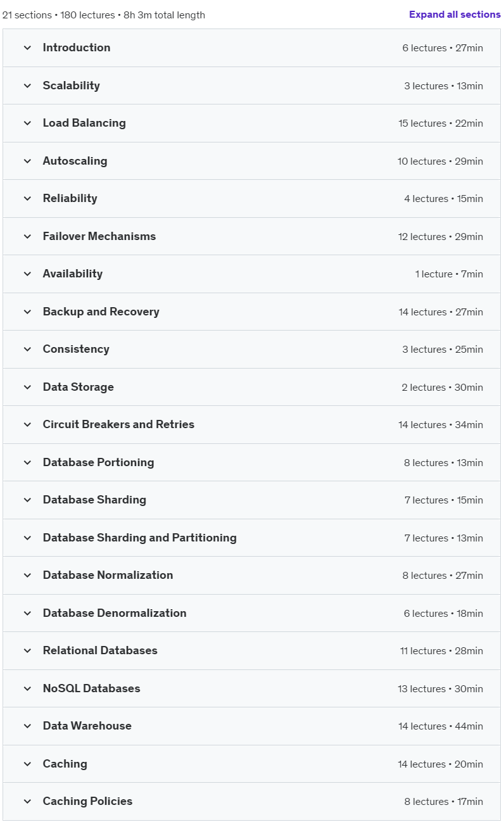Expand all sections of the course
The height and width of the screenshot is (829, 504).
pyautogui.click(x=455, y=15)
